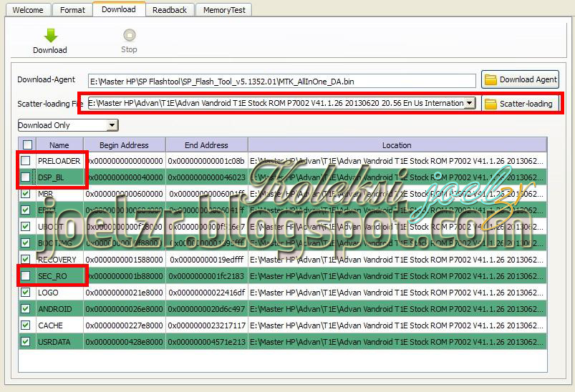Image resolution: width=575 pixels, height=392 pixels.
Task: Click begin address 0x00000000428e8000
Action: pos(125,342)
